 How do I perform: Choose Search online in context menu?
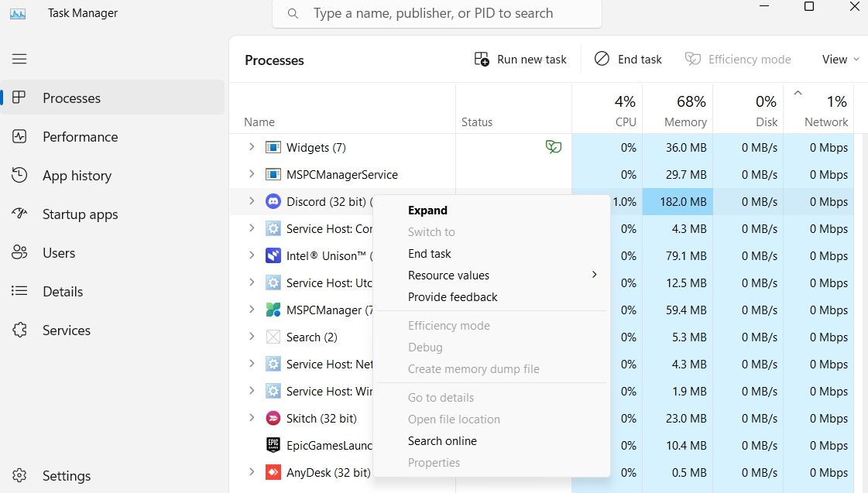pyautogui.click(x=442, y=440)
